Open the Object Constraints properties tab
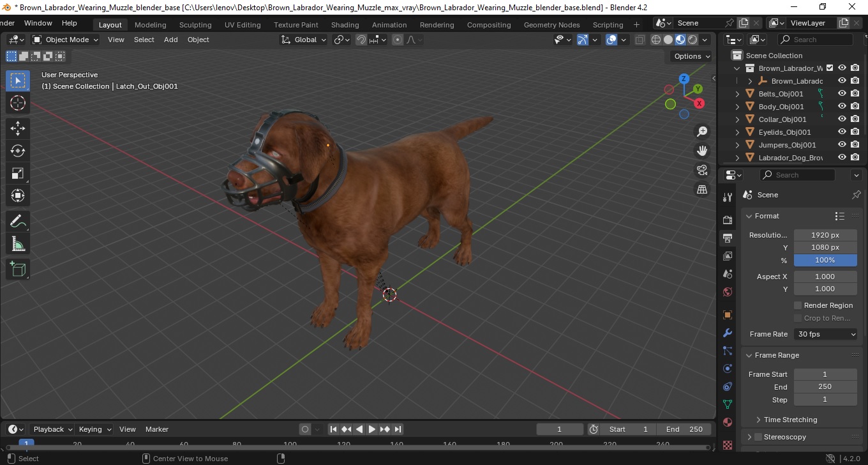 727,386
